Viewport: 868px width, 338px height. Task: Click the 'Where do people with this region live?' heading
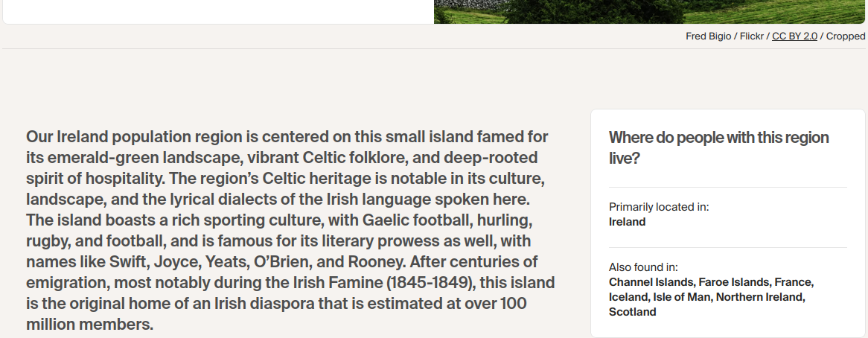718,147
